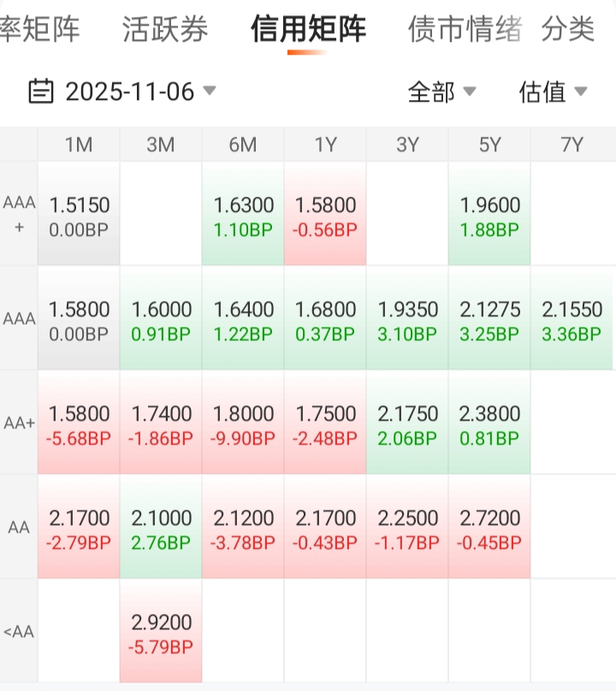Tap the AAA+ 1M cell 1.5150
This screenshot has width=616, height=691.
pyautogui.click(x=79, y=215)
